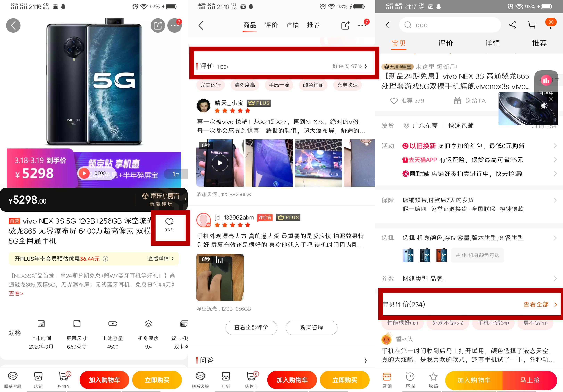Tap 电池容量 spec icon
The image size is (563, 392).
tap(113, 324)
